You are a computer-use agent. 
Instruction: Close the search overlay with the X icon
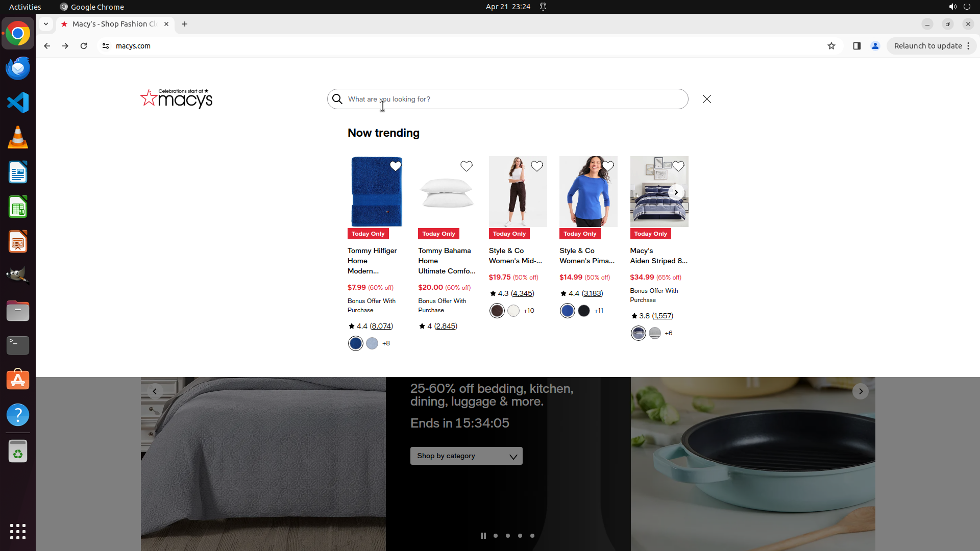point(706,99)
